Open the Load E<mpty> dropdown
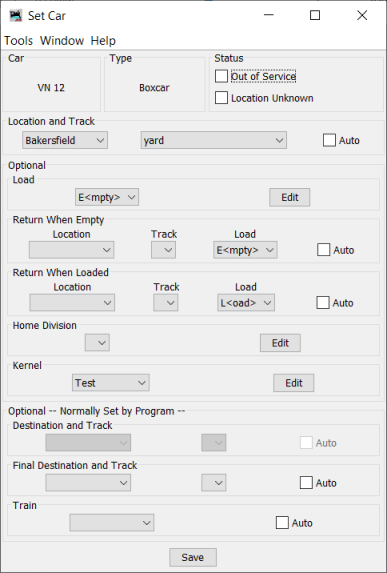The image size is (387, 573). (107, 197)
